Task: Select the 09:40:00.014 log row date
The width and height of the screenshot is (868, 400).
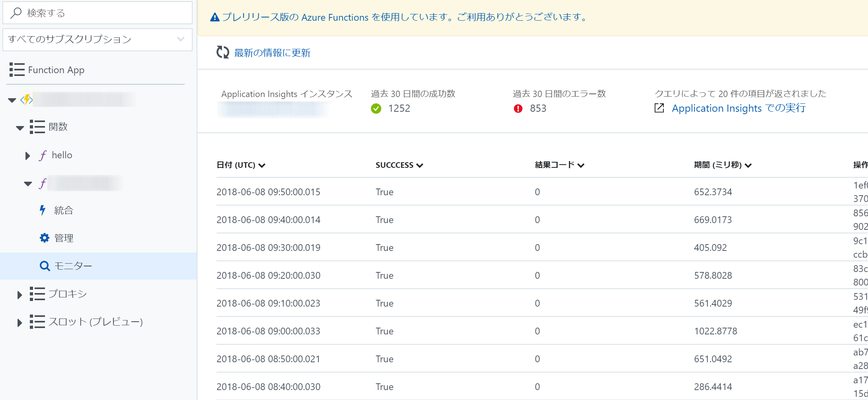Action: [268, 220]
